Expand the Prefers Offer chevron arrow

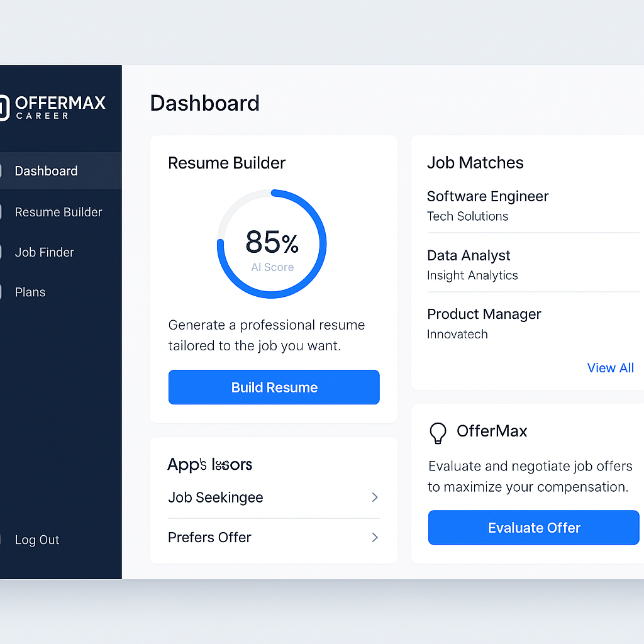(x=375, y=538)
